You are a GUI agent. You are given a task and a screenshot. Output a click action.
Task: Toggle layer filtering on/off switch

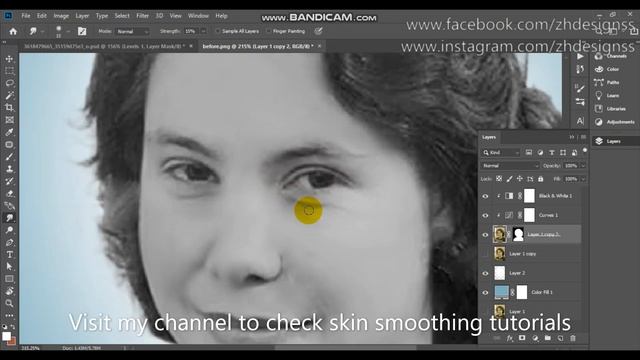pos(585,151)
